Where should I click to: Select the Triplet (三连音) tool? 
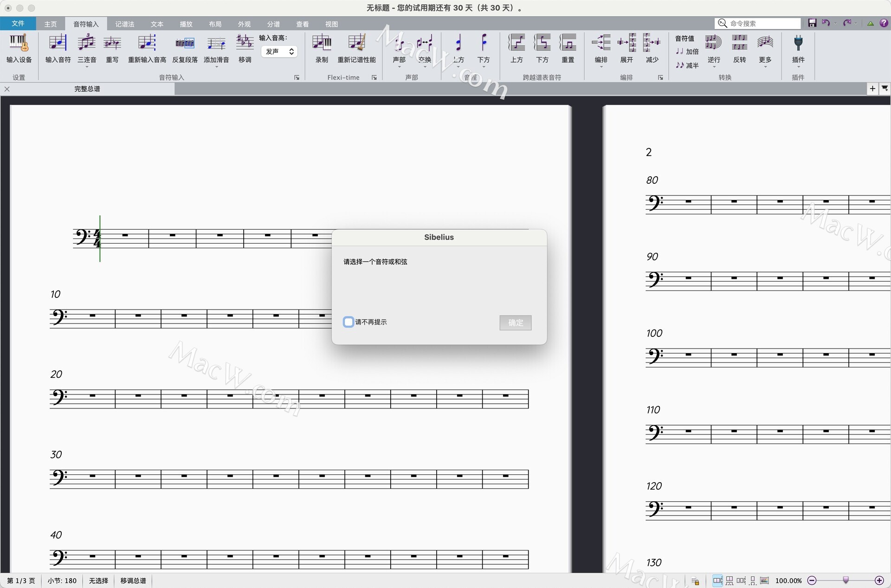(87, 43)
